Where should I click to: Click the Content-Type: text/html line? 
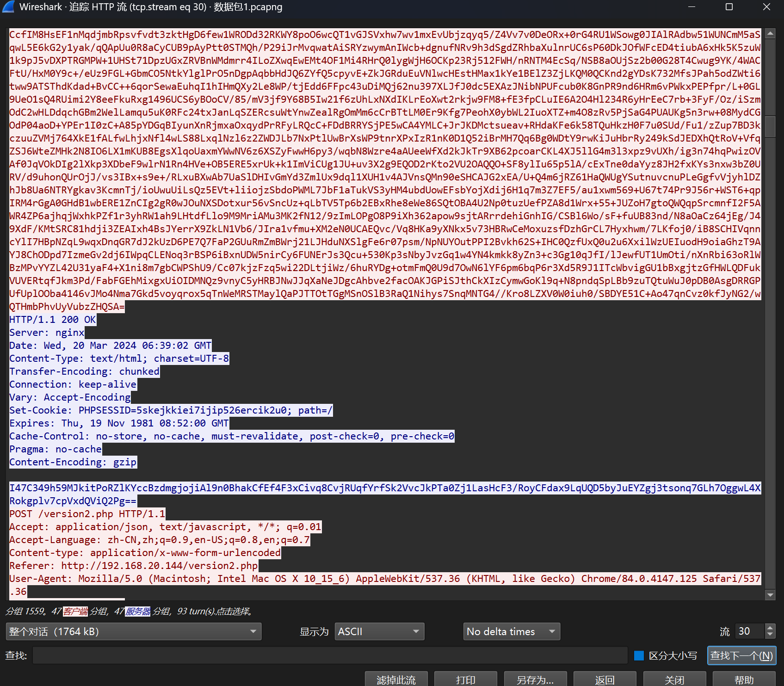119,358
